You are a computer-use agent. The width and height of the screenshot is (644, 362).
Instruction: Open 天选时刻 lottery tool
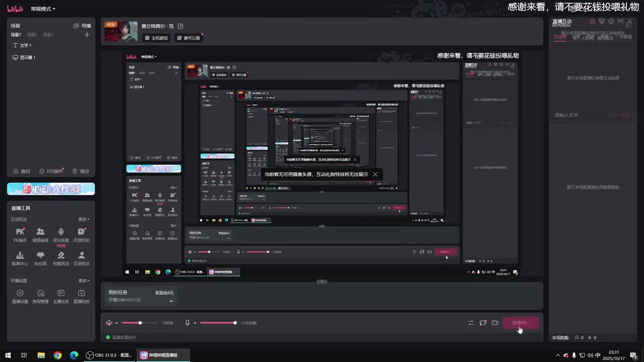82,235
